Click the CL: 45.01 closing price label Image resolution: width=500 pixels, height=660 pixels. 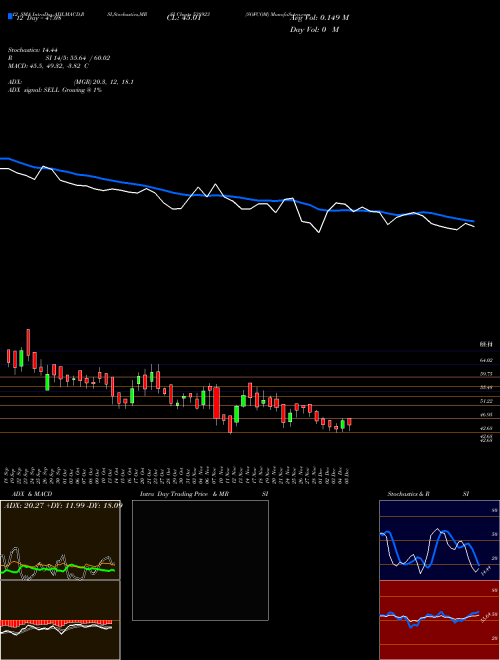(x=184, y=18)
